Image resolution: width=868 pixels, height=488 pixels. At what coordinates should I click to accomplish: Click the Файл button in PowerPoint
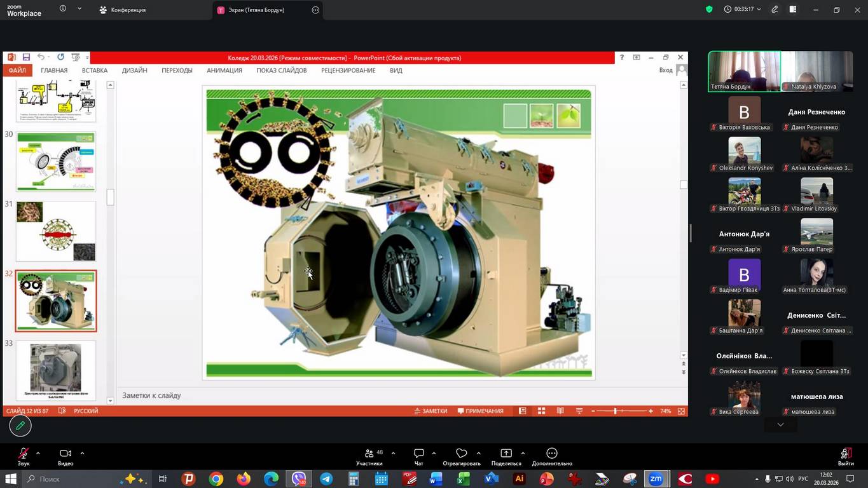[17, 71]
